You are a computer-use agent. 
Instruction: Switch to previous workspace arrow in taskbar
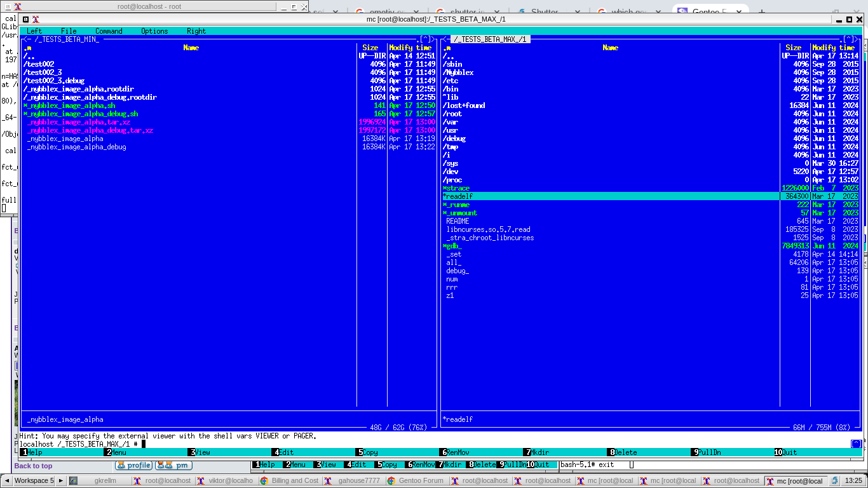point(6,481)
